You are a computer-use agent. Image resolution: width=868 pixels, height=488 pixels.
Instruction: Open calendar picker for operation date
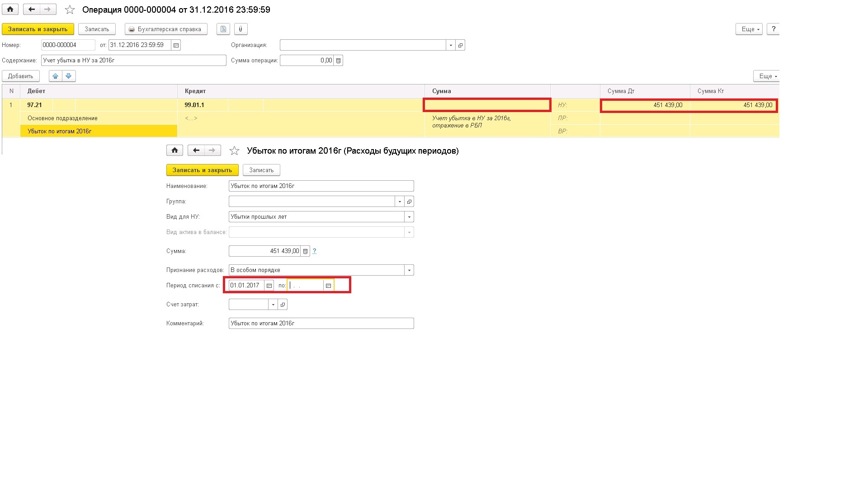[176, 45]
